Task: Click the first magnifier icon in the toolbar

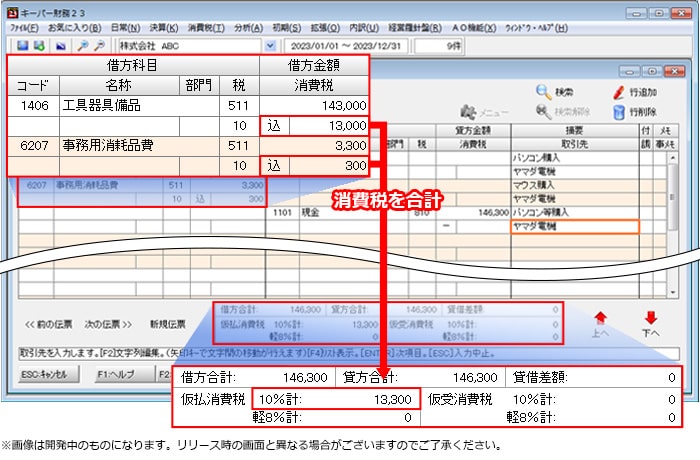Action: pyautogui.click(x=83, y=46)
